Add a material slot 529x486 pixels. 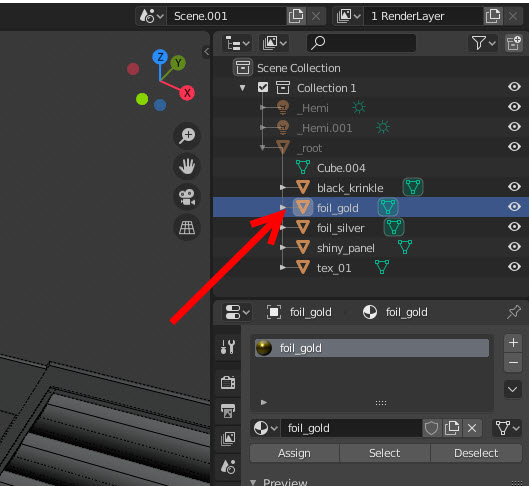(513, 343)
